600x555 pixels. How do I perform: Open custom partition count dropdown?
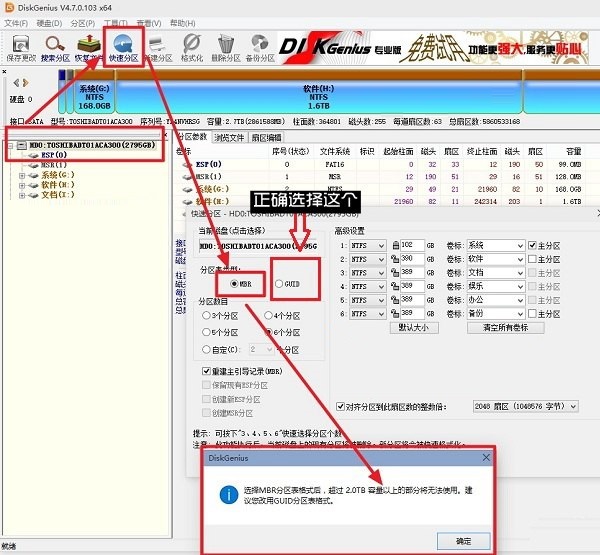tap(261, 349)
